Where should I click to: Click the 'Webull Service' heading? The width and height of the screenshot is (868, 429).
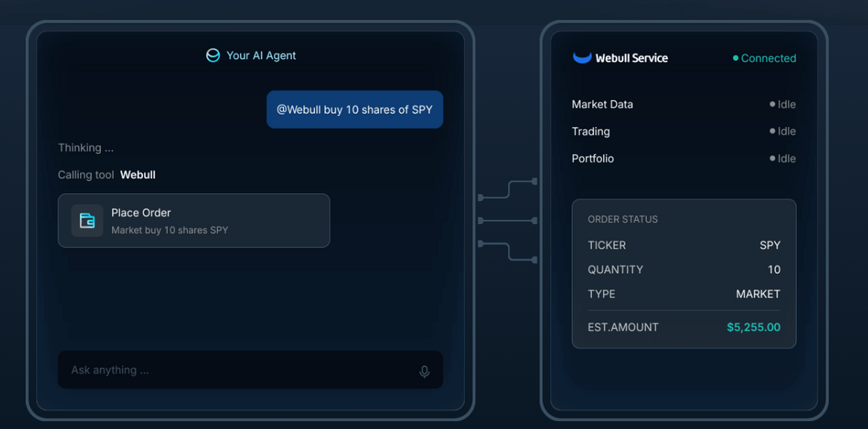click(x=631, y=58)
